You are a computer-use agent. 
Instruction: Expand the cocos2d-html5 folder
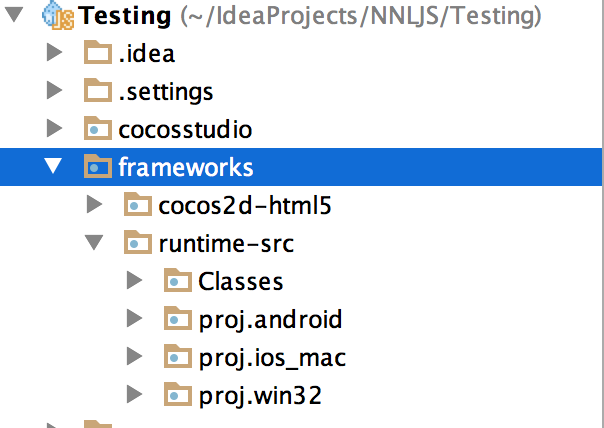click(95, 205)
